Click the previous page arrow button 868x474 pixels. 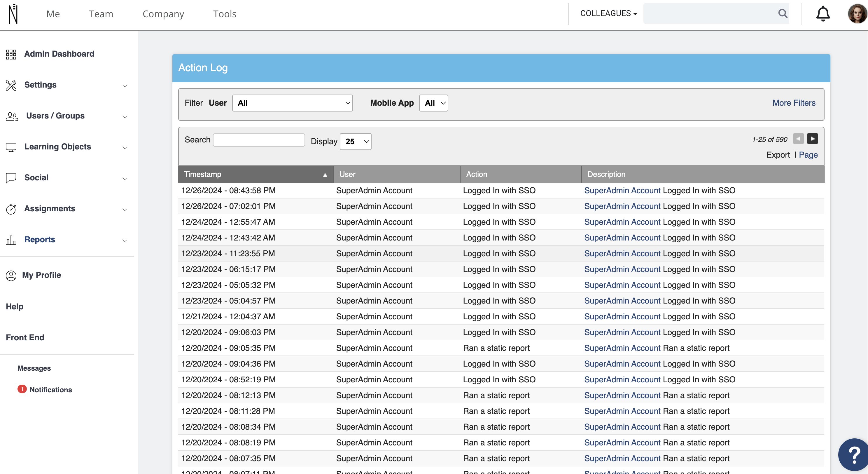point(798,139)
